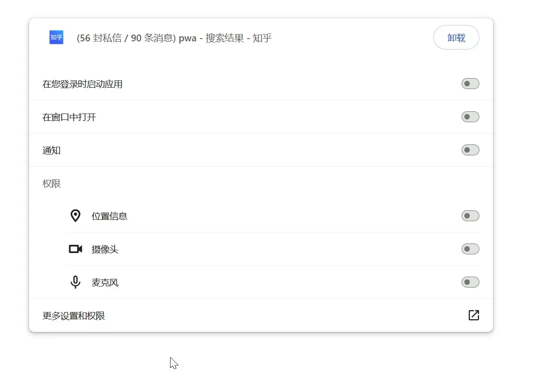
Task: Enable 在窗口中打开 switch
Action: (470, 117)
